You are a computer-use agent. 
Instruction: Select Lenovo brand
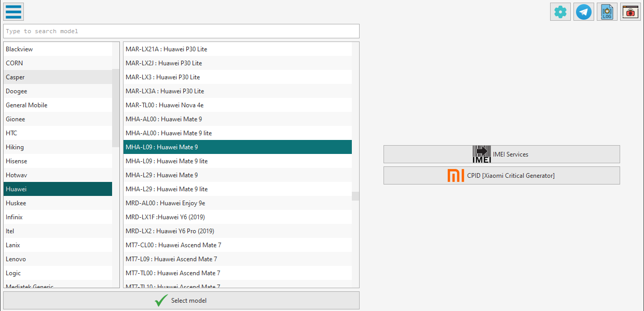point(58,259)
